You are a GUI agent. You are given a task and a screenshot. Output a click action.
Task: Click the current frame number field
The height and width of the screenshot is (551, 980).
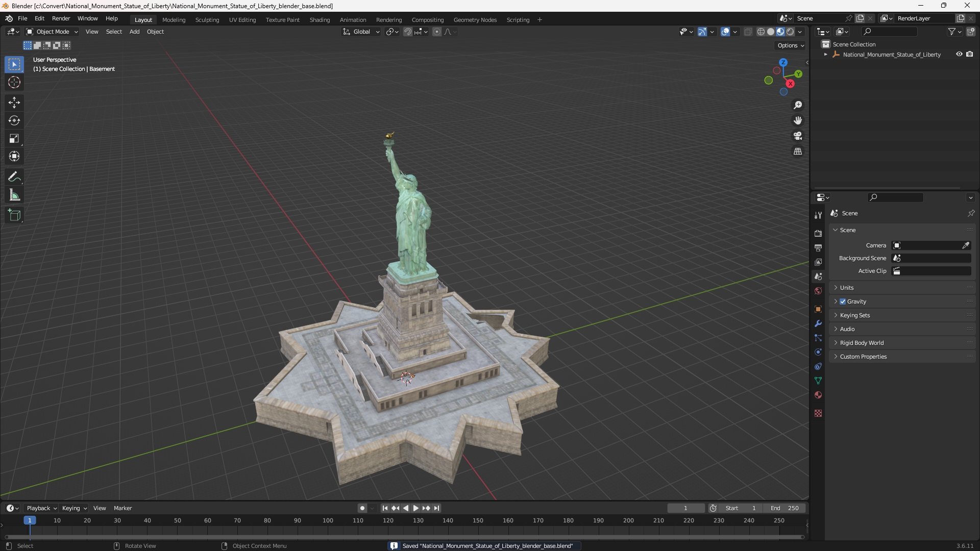tap(686, 508)
